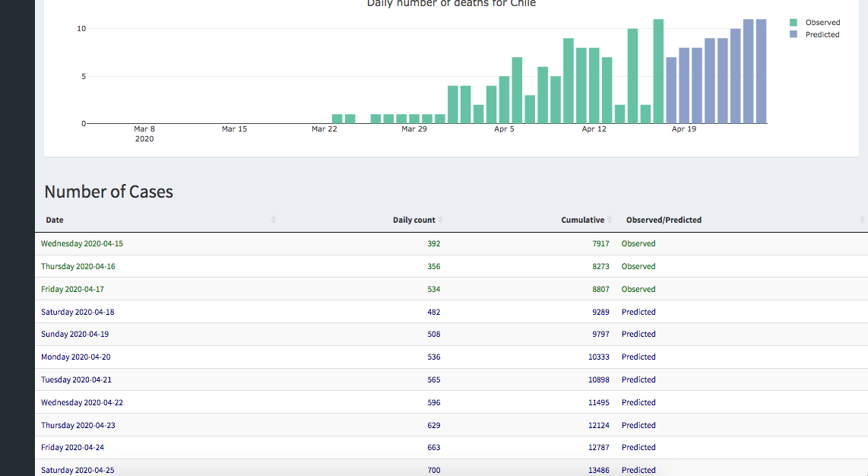
Task: Sort table by Daily count header text
Action: 413,220
